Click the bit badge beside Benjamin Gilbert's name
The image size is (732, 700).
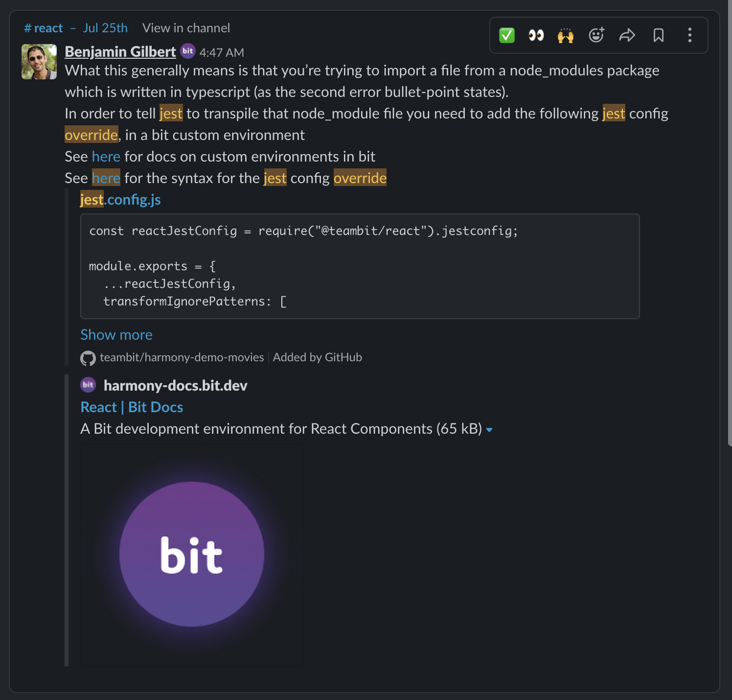[x=187, y=51]
